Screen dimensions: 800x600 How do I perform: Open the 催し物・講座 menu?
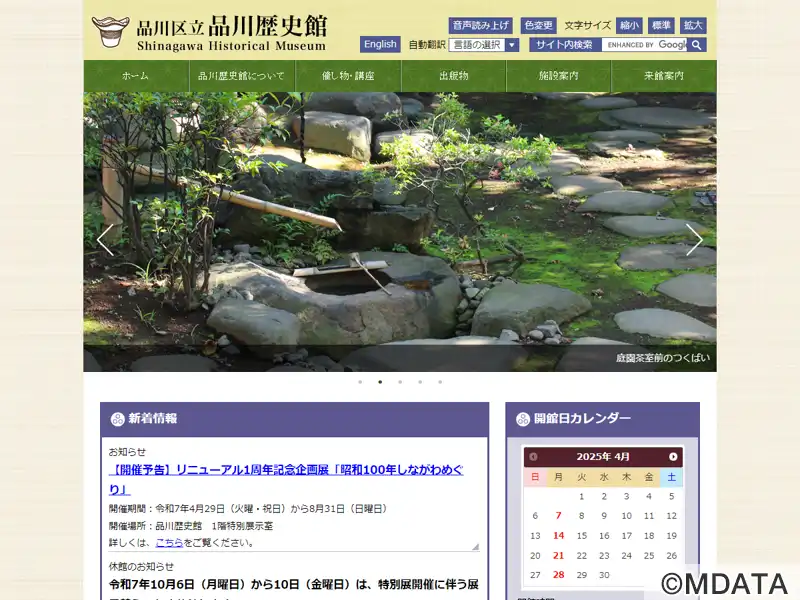tap(348, 76)
